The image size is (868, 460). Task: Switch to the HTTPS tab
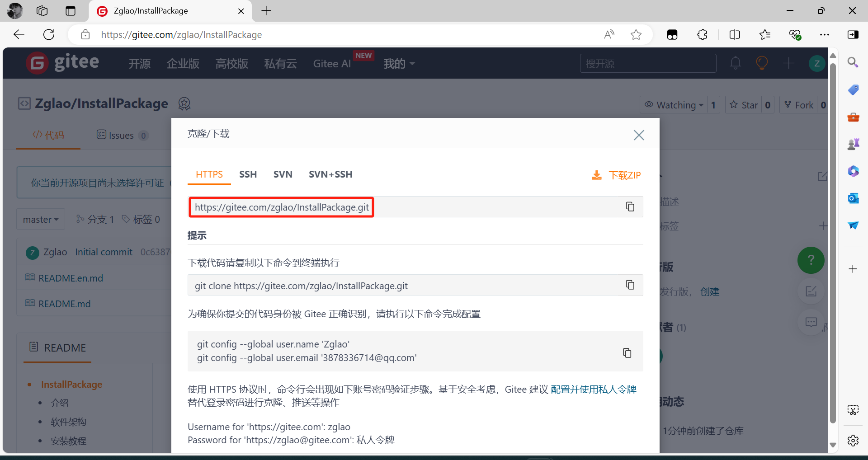pos(209,174)
